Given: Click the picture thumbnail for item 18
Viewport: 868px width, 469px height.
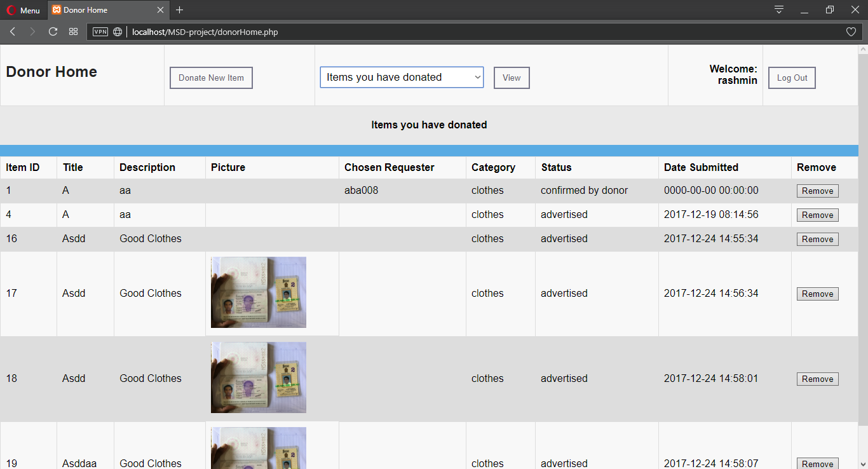Looking at the screenshot, I should pos(259,377).
